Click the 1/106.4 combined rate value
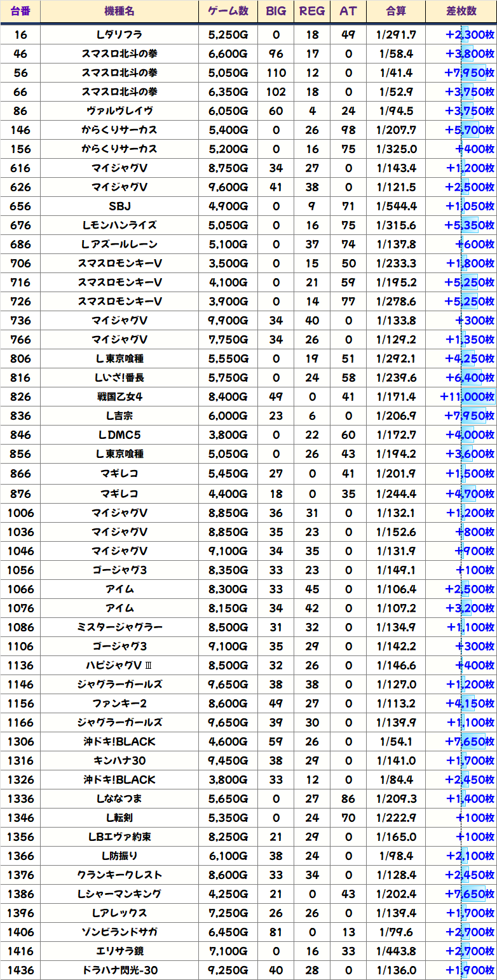Screen dimensions: 497x980 [x=396, y=589]
